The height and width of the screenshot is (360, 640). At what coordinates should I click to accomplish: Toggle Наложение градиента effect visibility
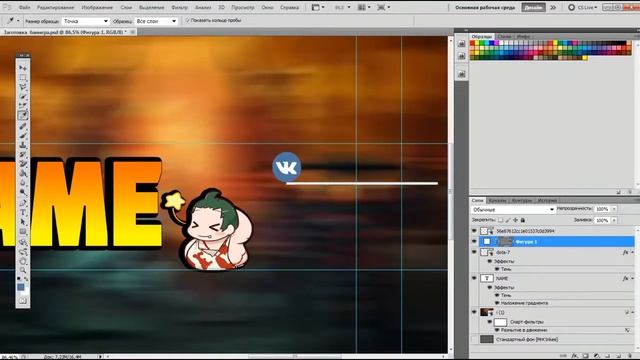coord(497,303)
